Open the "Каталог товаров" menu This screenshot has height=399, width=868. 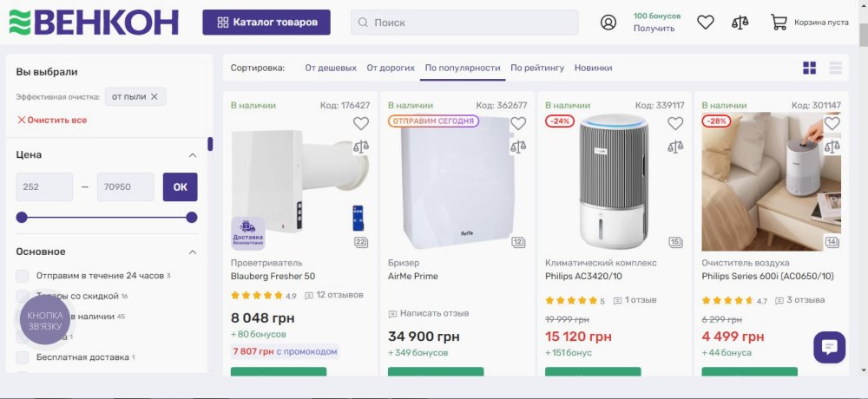tap(266, 23)
